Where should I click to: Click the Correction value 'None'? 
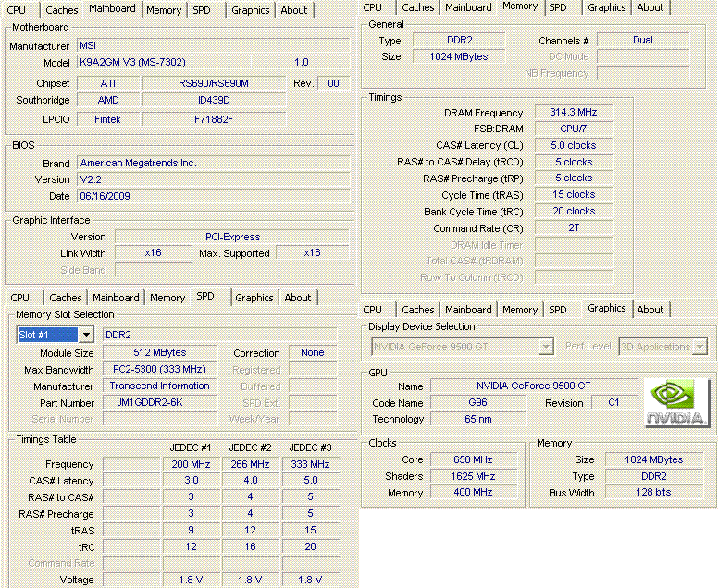coord(313,352)
